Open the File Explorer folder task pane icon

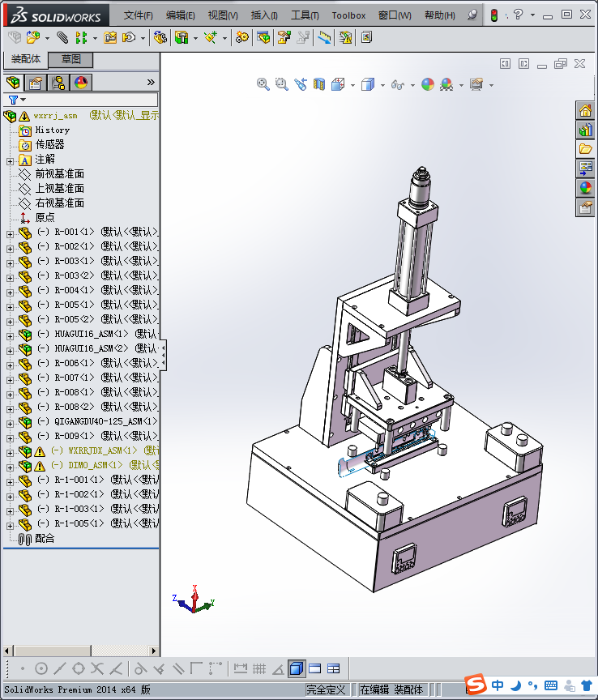tap(585, 149)
